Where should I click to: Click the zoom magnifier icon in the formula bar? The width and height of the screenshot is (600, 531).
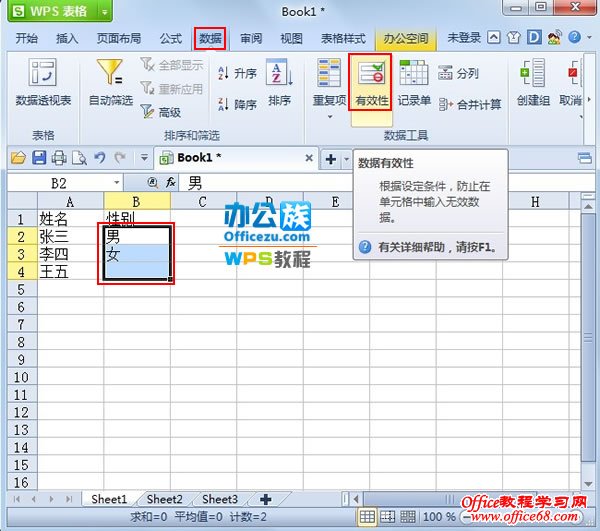coord(153,182)
